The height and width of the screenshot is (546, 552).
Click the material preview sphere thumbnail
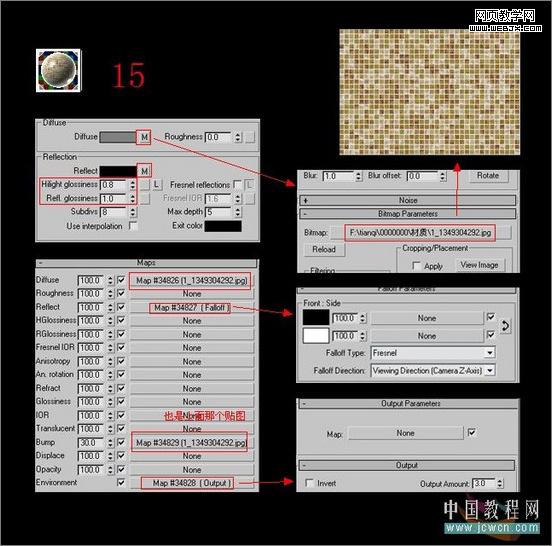[x=58, y=71]
